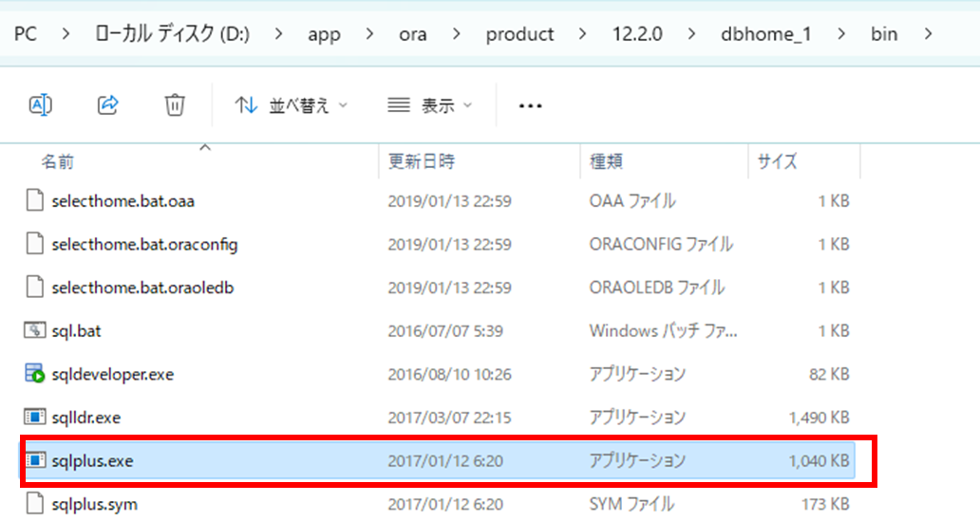
Task: Click the ORACONFIG ファイル type cell
Action: (x=661, y=244)
